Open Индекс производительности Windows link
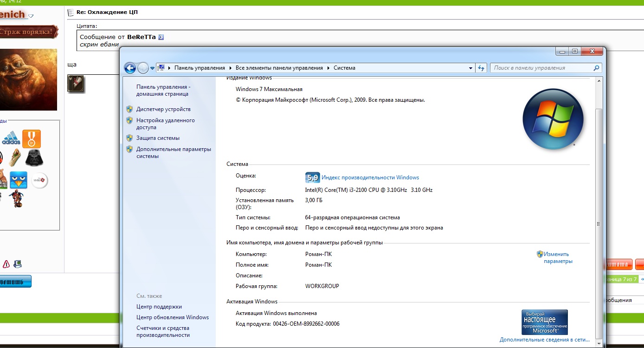This screenshot has height=348, width=644. [x=370, y=177]
